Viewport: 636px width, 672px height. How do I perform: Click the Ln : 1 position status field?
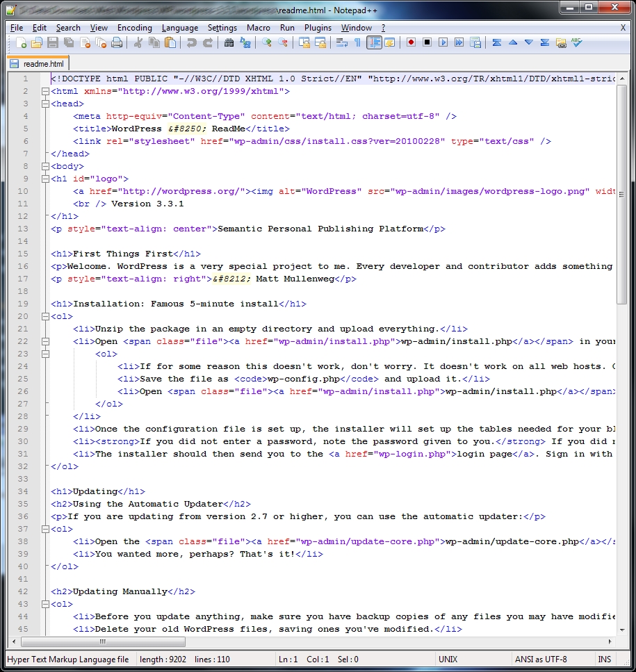click(288, 659)
